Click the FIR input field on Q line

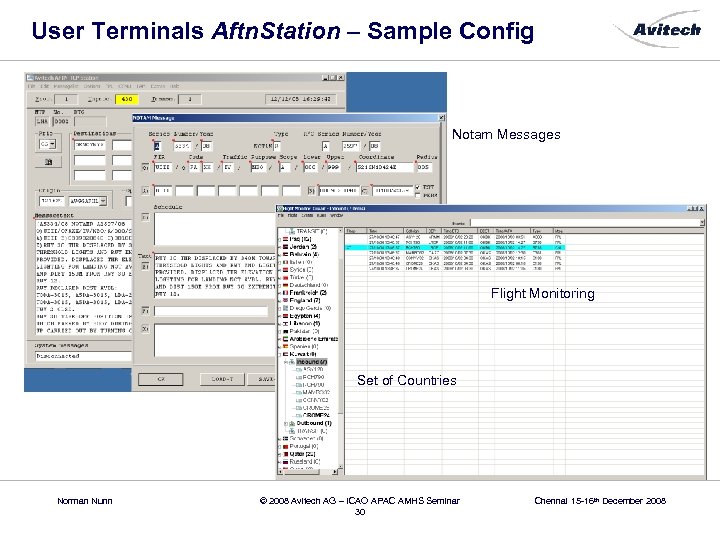click(163, 168)
